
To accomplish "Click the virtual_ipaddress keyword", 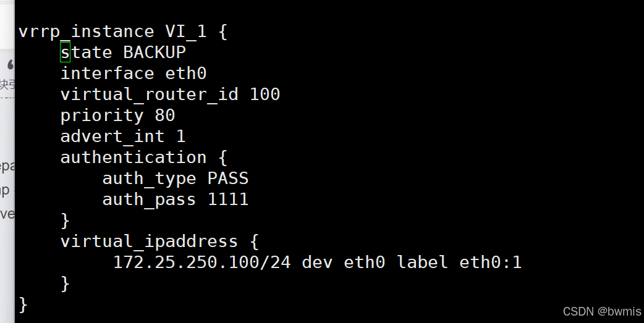I will [x=149, y=241].
